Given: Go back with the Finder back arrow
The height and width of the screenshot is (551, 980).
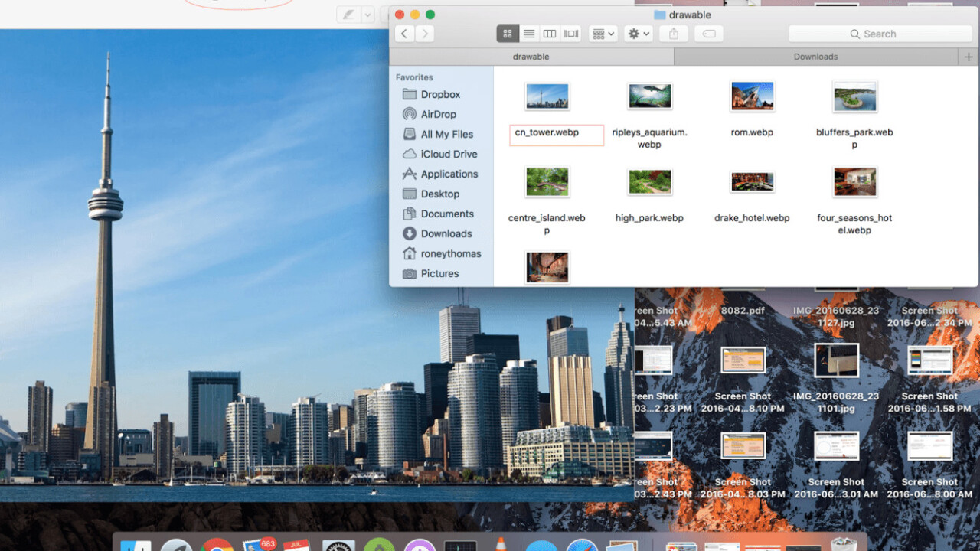Looking at the screenshot, I should [404, 34].
